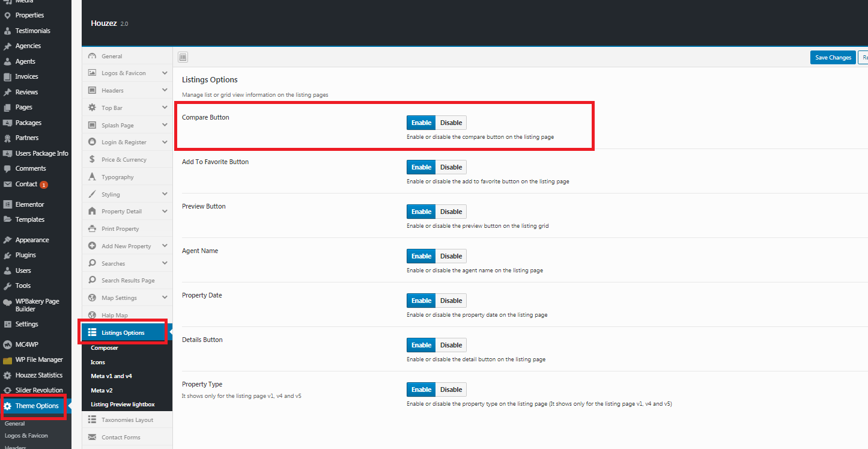Click the Partners pin icon
Screen dimensions: 868x449
coord(7,138)
